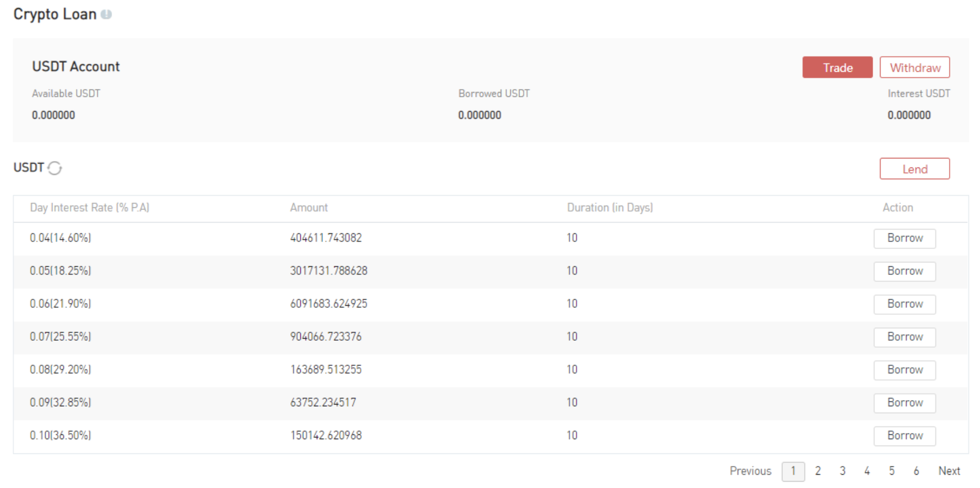
Task: Click the Duration (in Days) header
Action: pos(610,208)
